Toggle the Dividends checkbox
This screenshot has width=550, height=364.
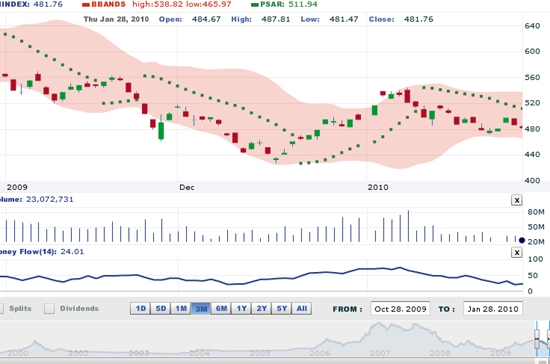pyautogui.click(x=49, y=309)
